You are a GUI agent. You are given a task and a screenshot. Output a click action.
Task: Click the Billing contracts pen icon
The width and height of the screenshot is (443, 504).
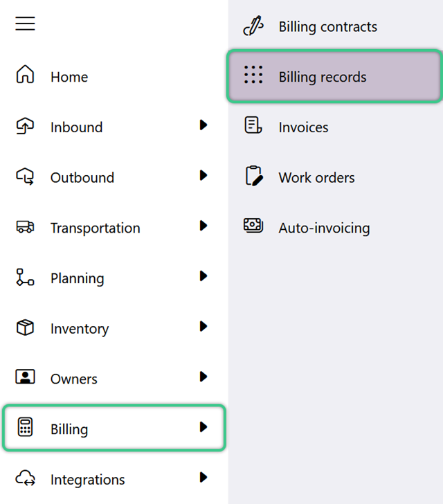coord(253,26)
